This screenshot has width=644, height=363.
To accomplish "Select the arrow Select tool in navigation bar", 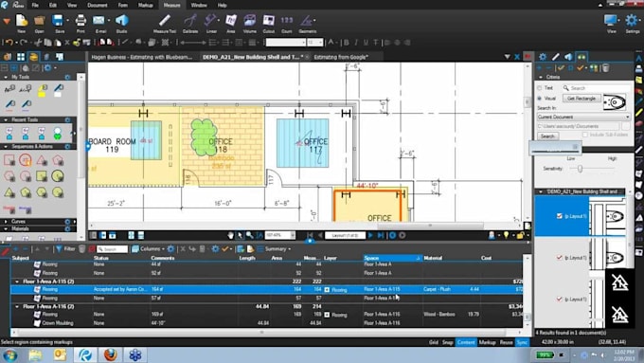I will coord(241,235).
